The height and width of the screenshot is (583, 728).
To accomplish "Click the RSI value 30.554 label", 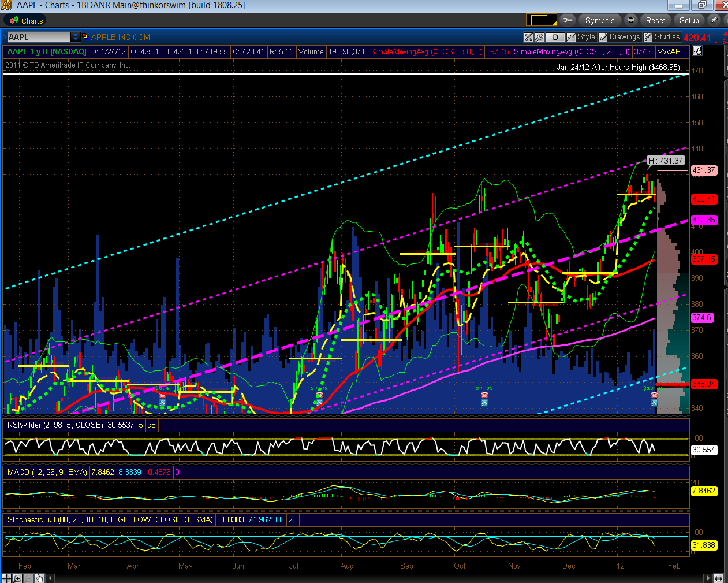I will pyautogui.click(x=704, y=450).
